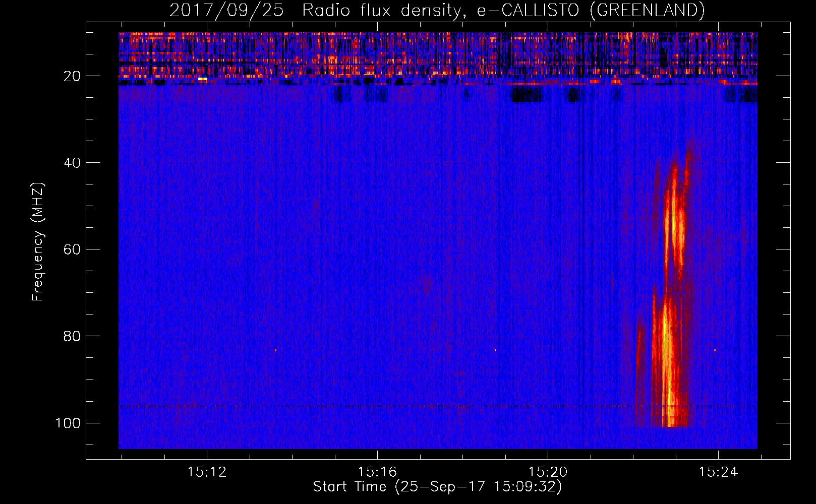
Task: Click the 100 frequency tick label
Action: 68,423
